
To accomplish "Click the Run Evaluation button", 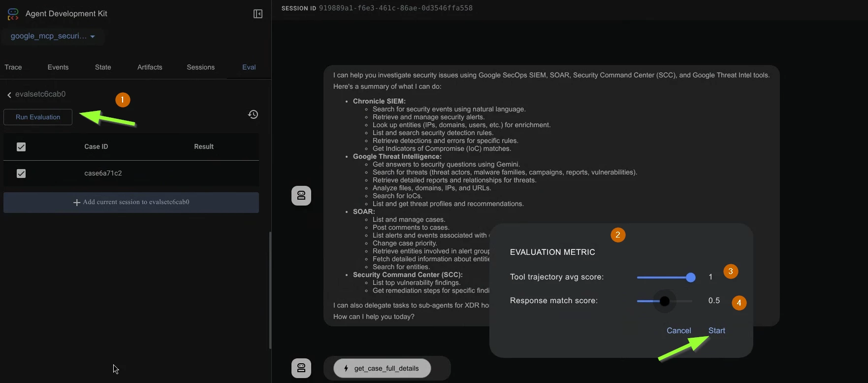I will coord(38,117).
